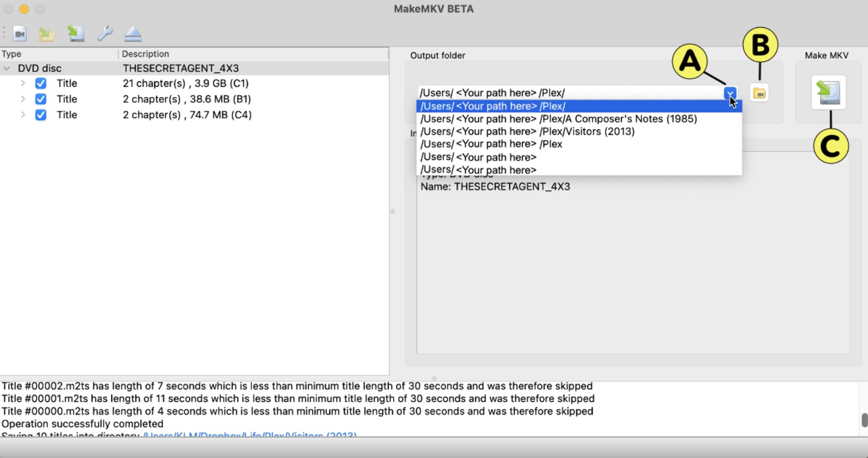The width and height of the screenshot is (868, 458).
Task: Uncheck the 21 chapter(s) title
Action: [x=41, y=83]
